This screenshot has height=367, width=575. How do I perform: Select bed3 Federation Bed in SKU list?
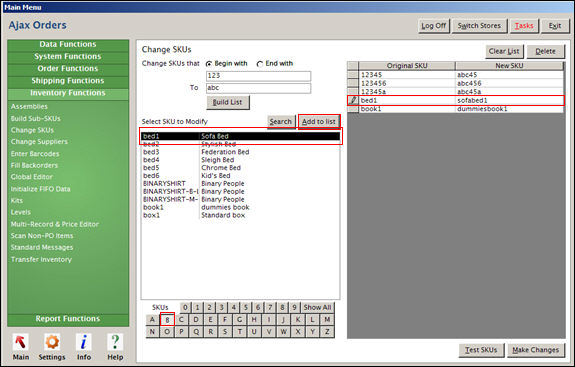click(240, 152)
